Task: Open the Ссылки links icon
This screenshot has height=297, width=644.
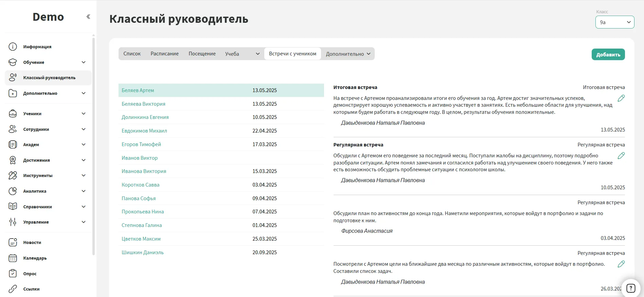Action: pyautogui.click(x=13, y=289)
